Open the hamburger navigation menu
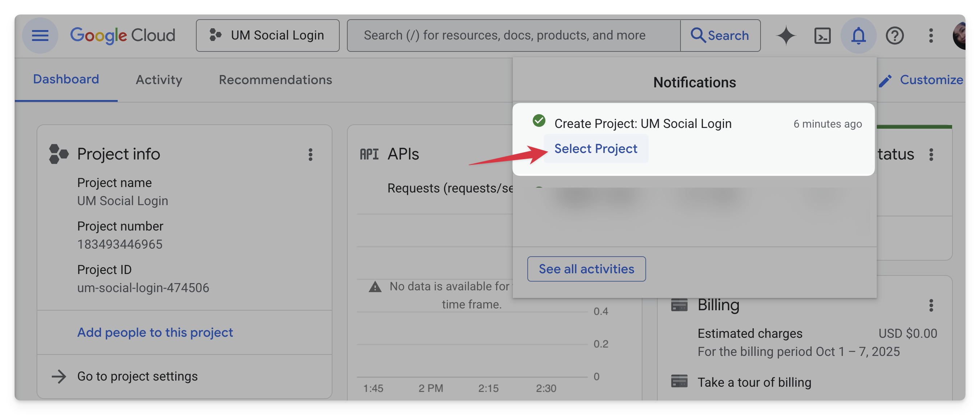980x415 pixels. [40, 36]
